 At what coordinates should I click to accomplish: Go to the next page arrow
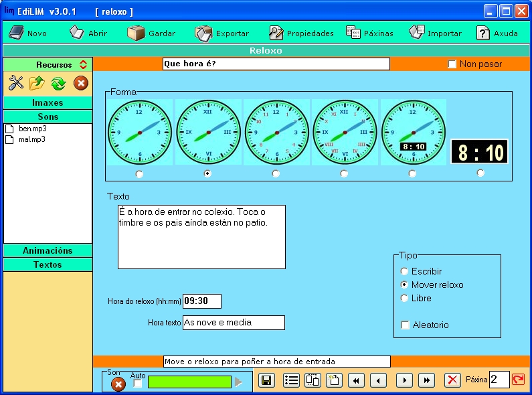click(404, 380)
